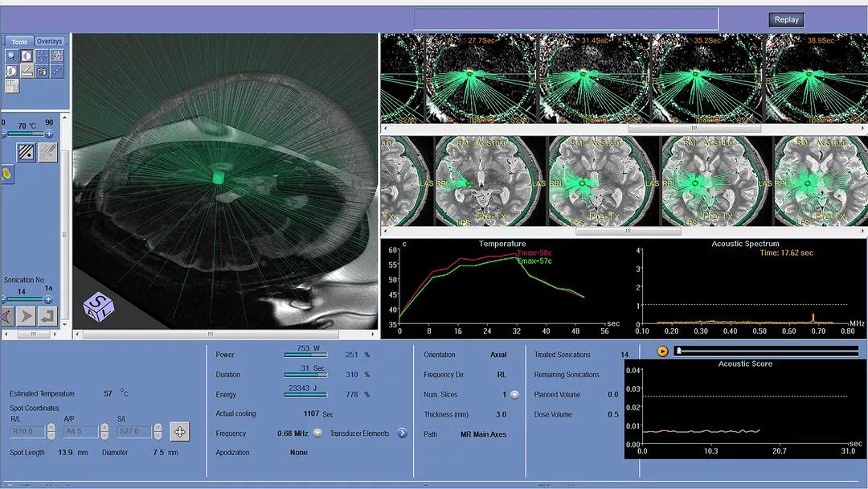Select the ruler measurement tool
The height and width of the screenshot is (489, 868).
27,72
